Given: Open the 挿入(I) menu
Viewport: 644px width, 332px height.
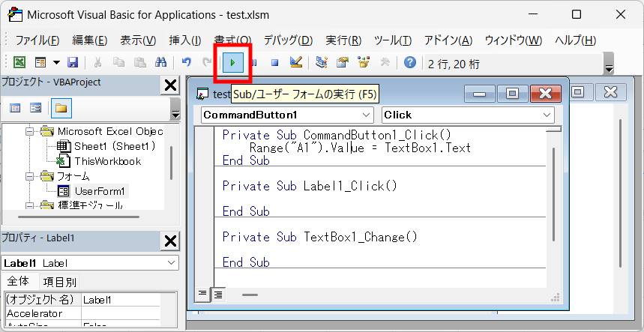Looking at the screenshot, I should (185, 40).
